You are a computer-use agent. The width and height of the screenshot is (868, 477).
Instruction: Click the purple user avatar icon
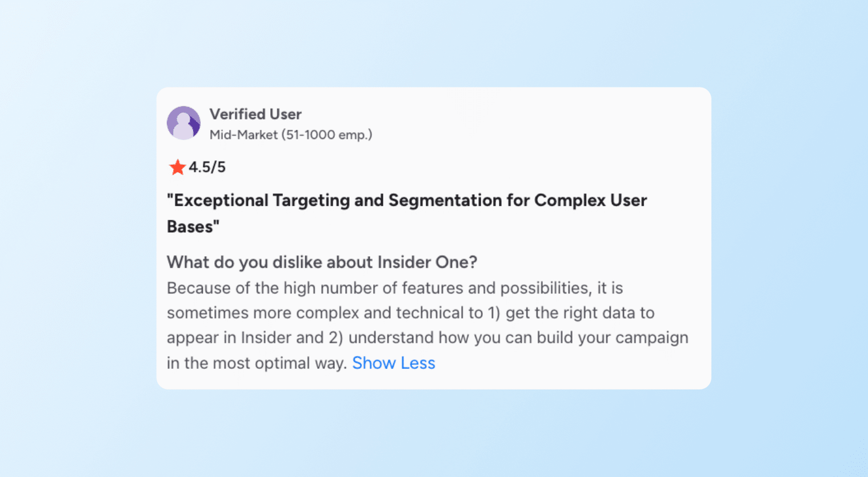pos(183,123)
